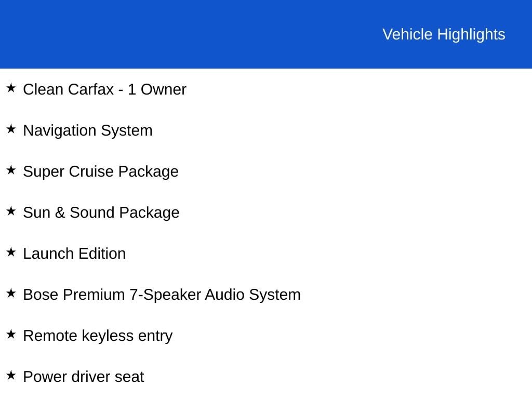Click the star beside Bose Premium Audio
The width and height of the screenshot is (532, 399).
coord(11,293)
